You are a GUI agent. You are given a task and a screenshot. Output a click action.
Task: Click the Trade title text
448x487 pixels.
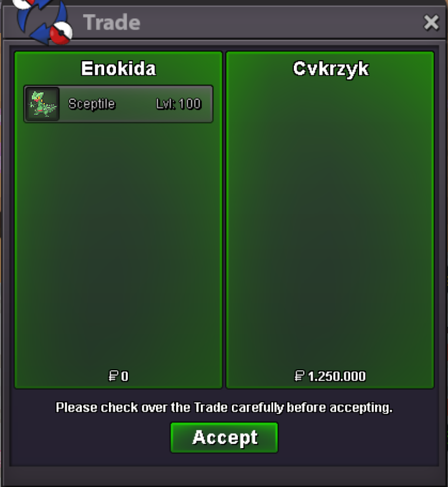[111, 23]
